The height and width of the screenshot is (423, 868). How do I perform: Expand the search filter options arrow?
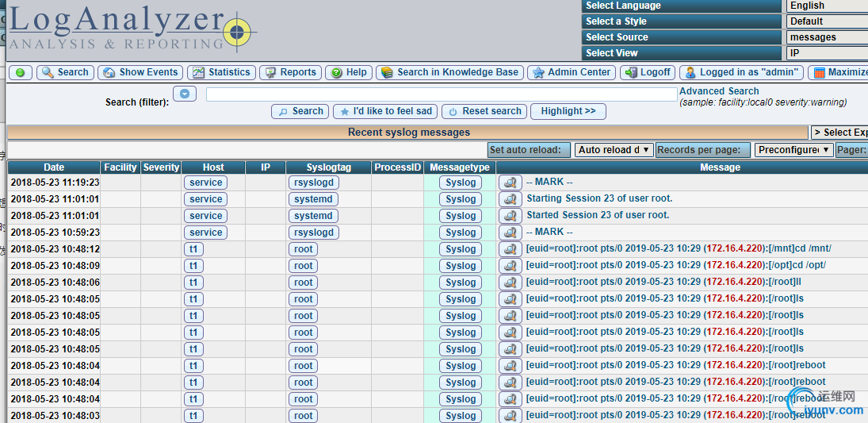click(x=185, y=94)
